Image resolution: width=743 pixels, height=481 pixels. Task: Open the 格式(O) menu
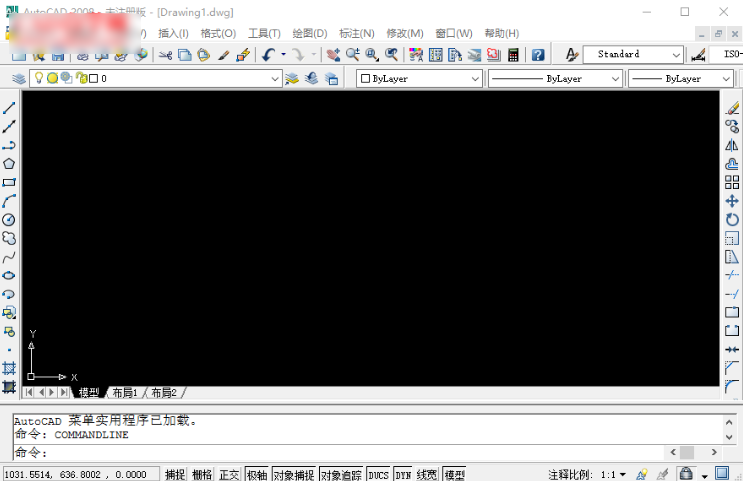(x=218, y=33)
